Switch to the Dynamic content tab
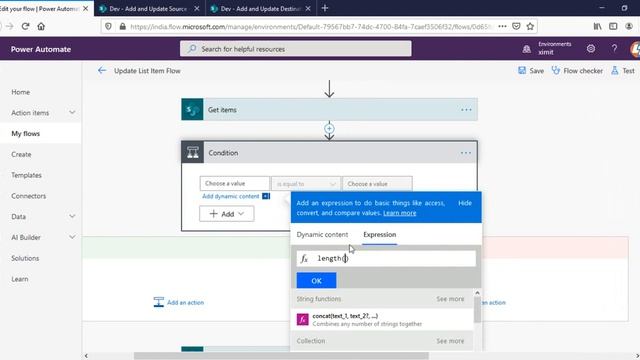640x360 pixels. click(322, 234)
